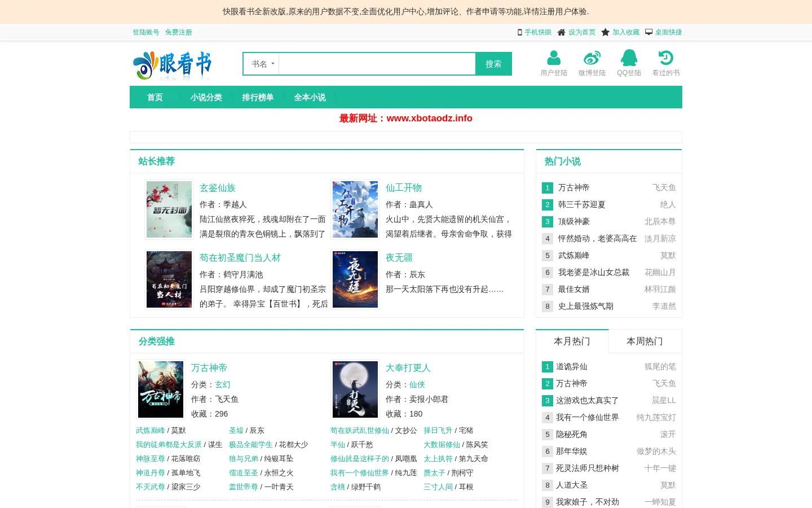Screen dimensions: 812x508
Task: Click 极品全能学生 link
Action: click(x=251, y=444)
